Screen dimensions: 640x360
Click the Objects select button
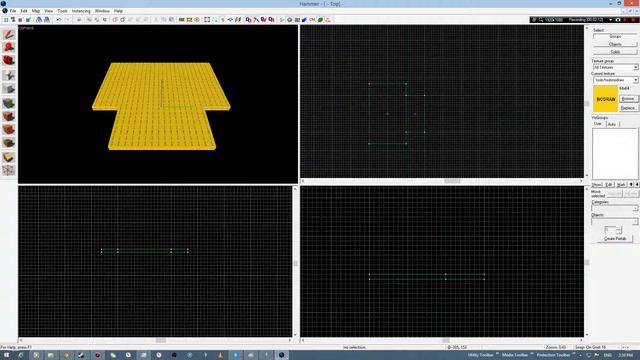tap(615, 44)
